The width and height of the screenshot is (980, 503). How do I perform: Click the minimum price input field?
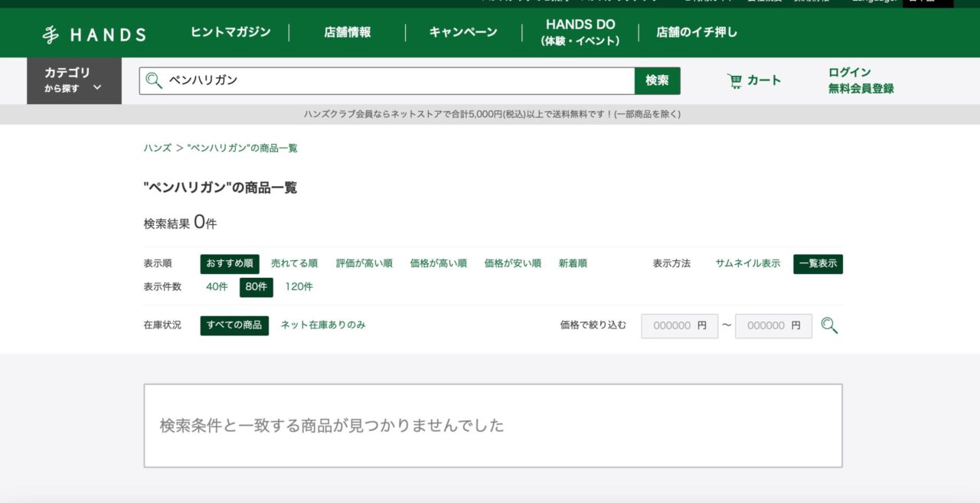pos(680,325)
